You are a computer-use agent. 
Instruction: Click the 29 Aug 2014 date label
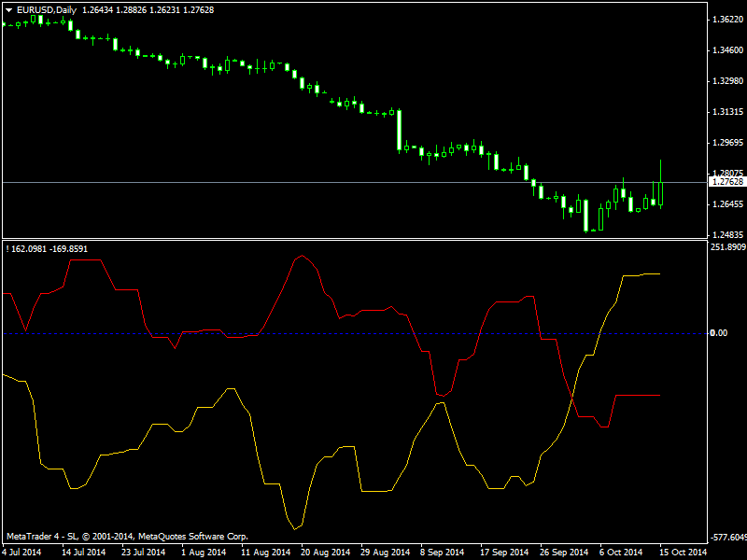[x=385, y=553]
